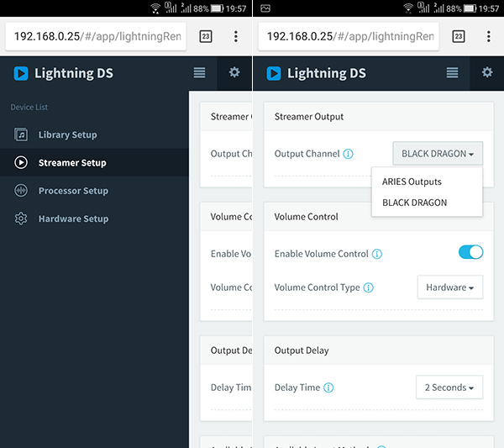Click the Device List label
This screenshot has height=448, width=504.
(x=29, y=107)
